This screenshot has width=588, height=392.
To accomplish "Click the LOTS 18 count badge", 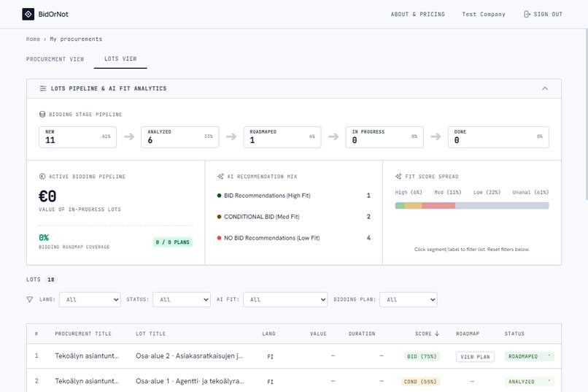I will click(x=50, y=280).
